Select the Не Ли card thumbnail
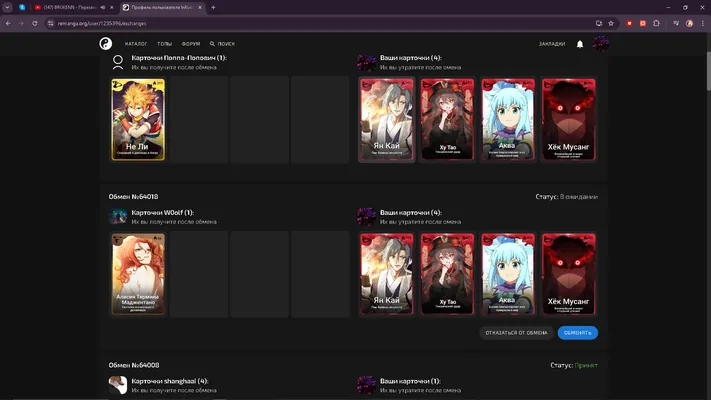 point(138,120)
